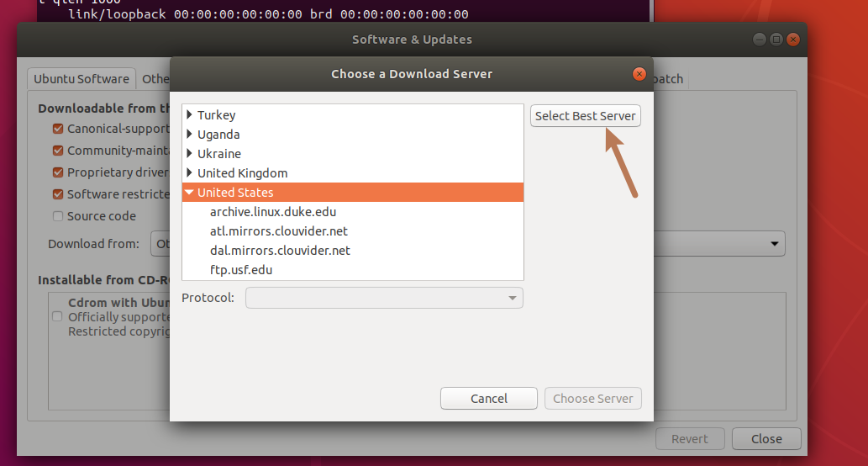Image resolution: width=868 pixels, height=466 pixels.
Task: Select Turkey in the server list
Action: coord(353,114)
